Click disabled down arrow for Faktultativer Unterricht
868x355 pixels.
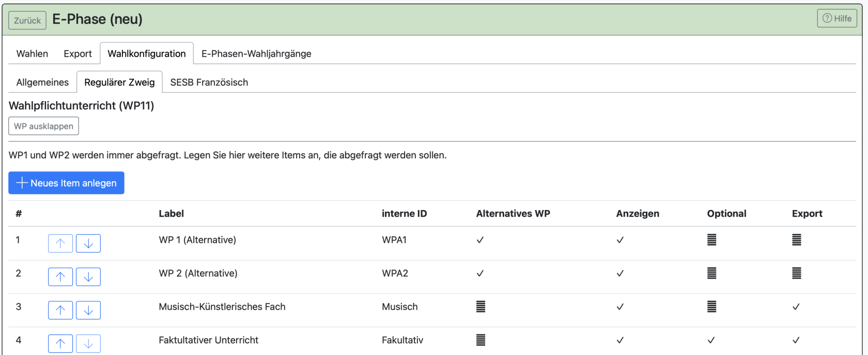[x=88, y=344]
